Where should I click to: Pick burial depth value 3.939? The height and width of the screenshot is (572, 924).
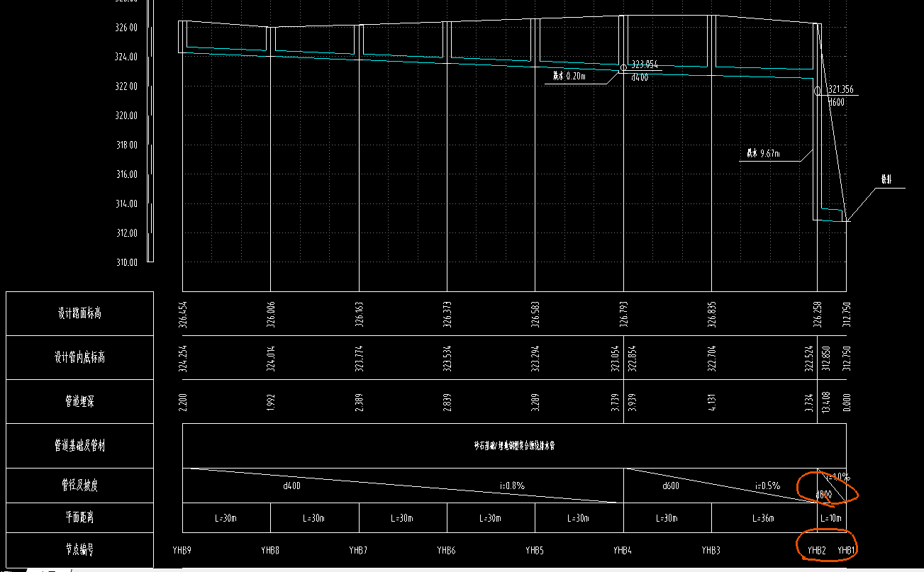(x=633, y=402)
